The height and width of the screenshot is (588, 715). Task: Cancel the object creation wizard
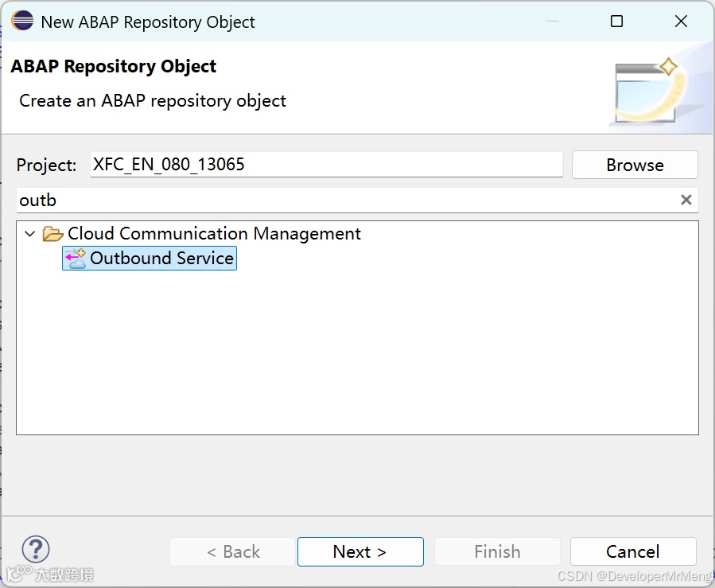coord(632,551)
